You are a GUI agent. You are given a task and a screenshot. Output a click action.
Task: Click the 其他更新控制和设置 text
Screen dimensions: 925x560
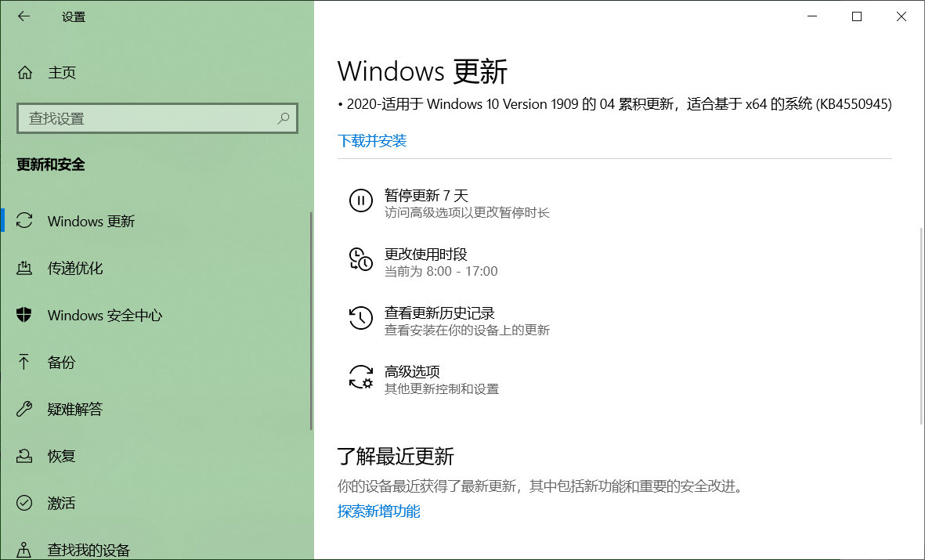[x=442, y=389]
